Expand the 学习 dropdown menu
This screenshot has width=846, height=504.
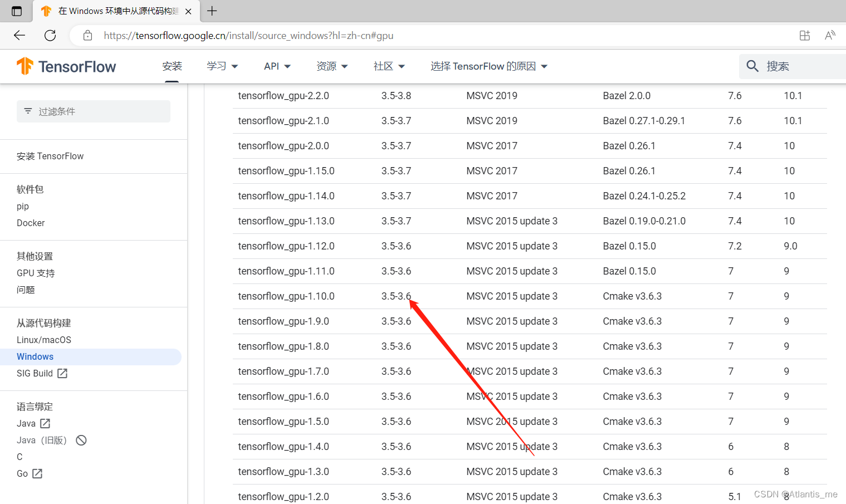222,66
